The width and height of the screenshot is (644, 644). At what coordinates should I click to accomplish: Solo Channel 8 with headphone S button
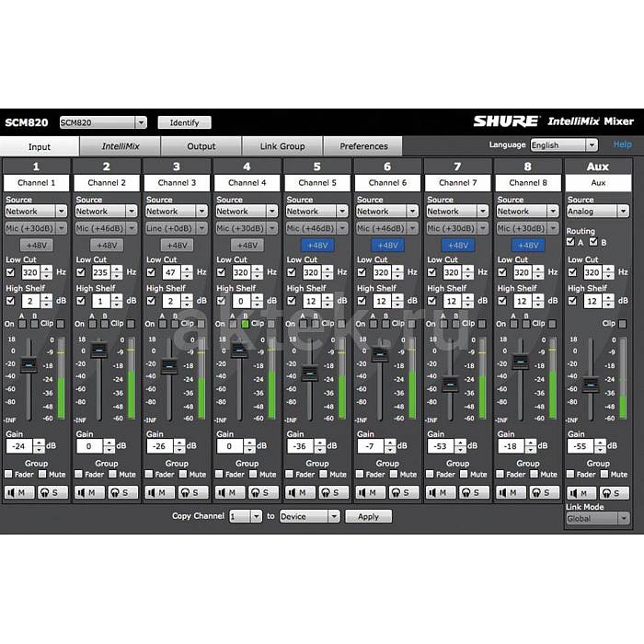point(545,492)
